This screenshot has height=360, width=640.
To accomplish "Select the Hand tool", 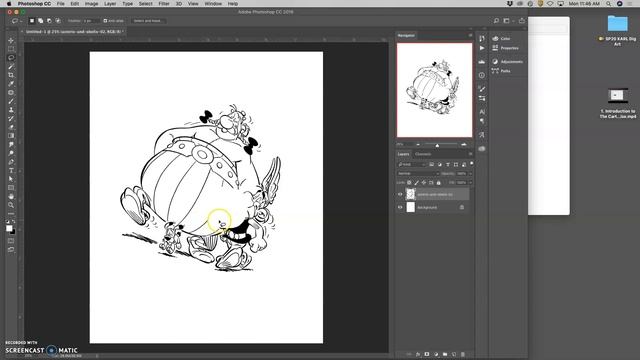I will click(11, 196).
